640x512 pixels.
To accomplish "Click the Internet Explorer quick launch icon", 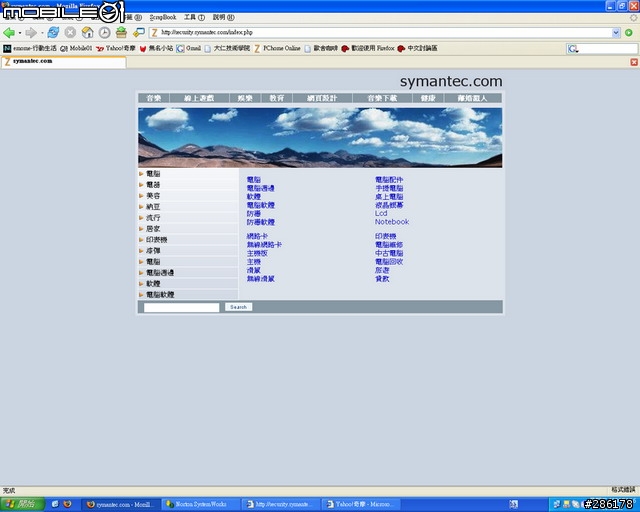I will pos(56,504).
